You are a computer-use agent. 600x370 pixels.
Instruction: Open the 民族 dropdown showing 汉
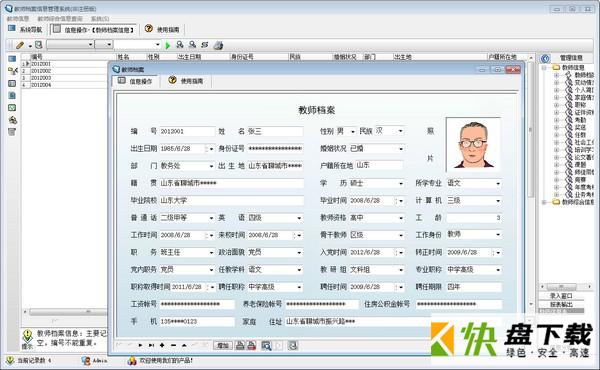pyautogui.click(x=400, y=131)
